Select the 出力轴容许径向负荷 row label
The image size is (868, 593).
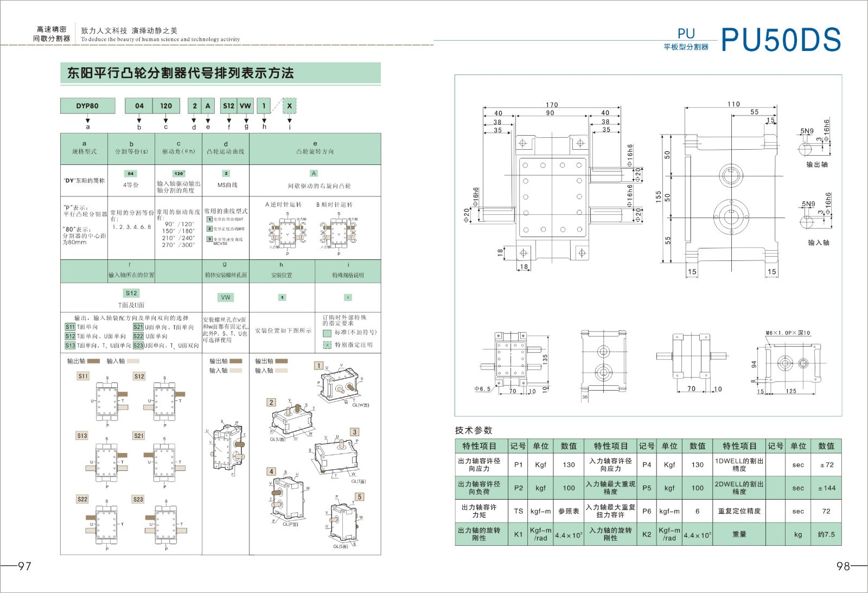(479, 488)
